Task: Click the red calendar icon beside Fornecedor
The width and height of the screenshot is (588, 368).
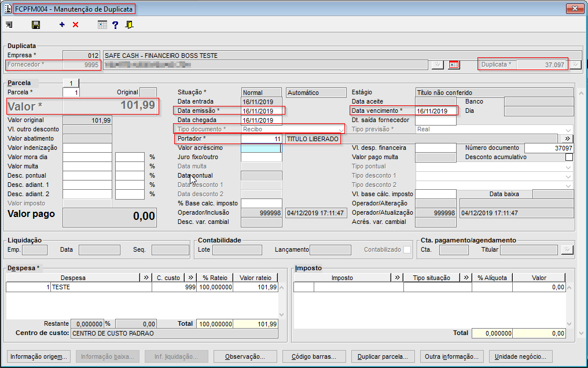Action: point(454,65)
